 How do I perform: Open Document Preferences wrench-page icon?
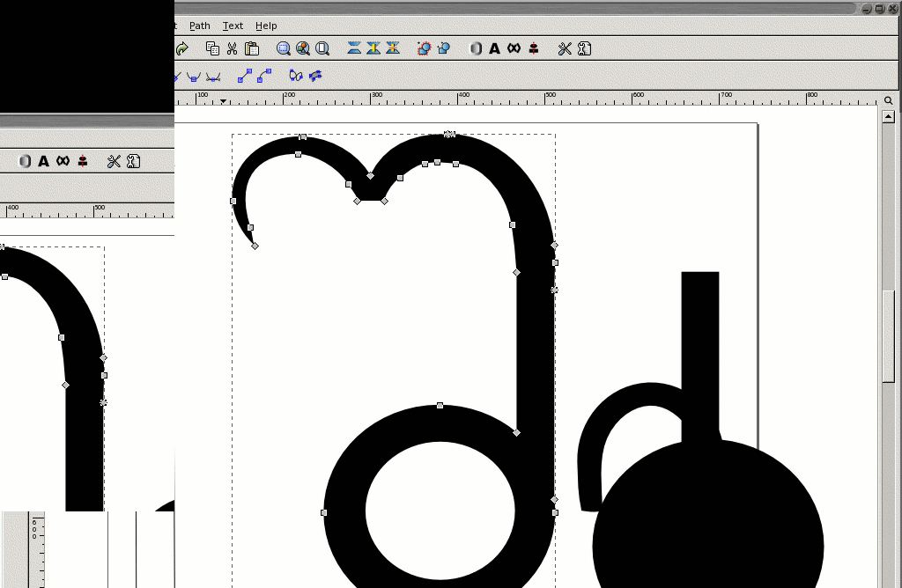click(x=585, y=49)
